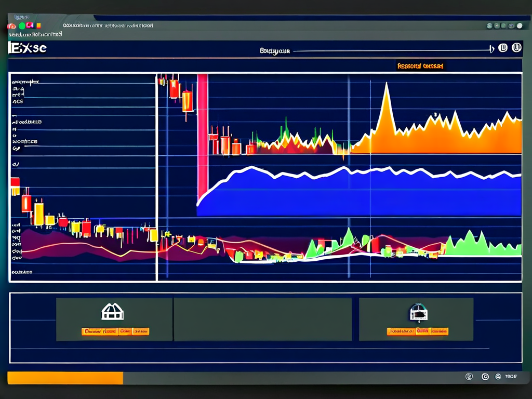This screenshot has height=399, width=532.
Task: Click the house icon in the lower-left panel
Action: point(112,312)
